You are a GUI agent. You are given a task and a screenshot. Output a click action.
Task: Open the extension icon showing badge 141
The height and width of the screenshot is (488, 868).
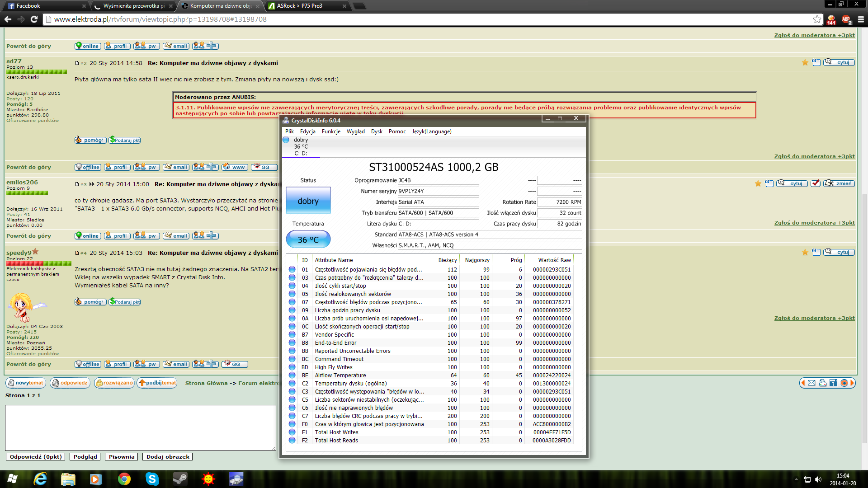[x=831, y=20]
